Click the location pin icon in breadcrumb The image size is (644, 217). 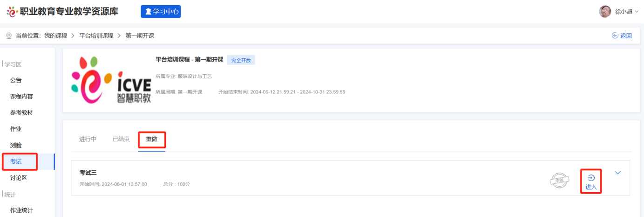pyautogui.click(x=9, y=35)
